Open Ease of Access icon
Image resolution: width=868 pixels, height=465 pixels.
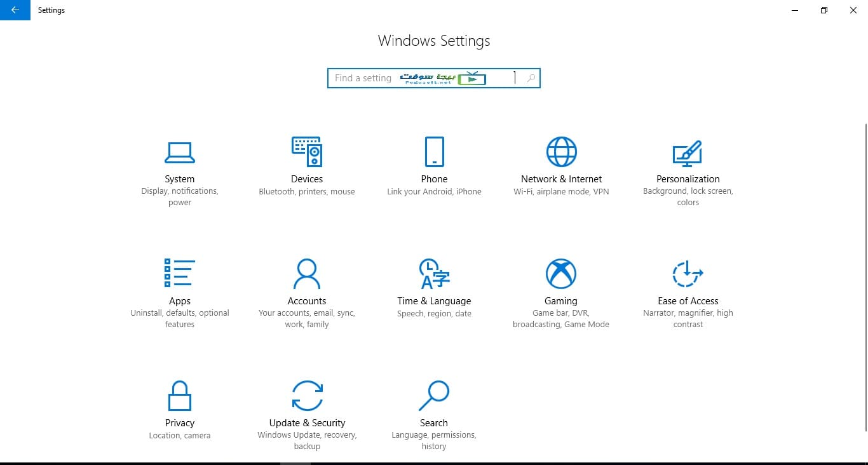(688, 274)
